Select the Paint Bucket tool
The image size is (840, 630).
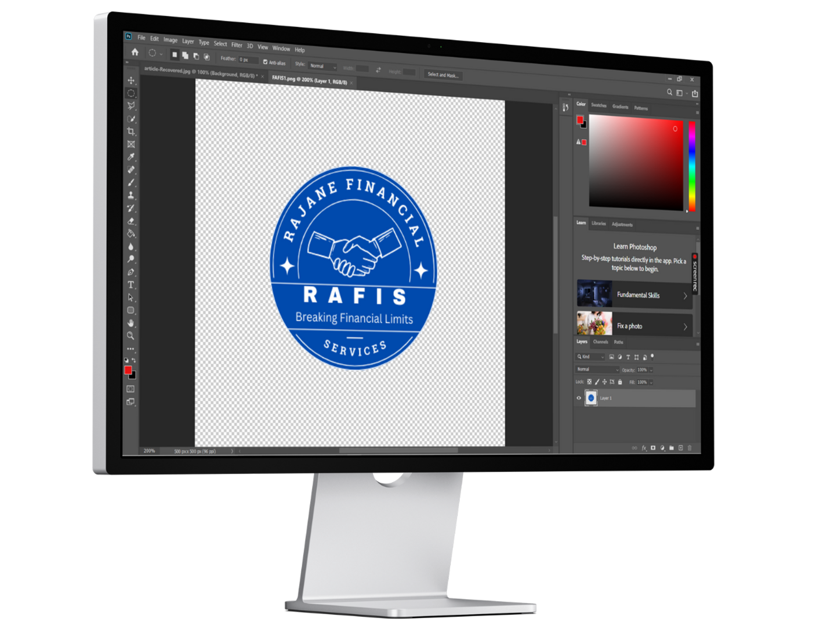(x=131, y=234)
